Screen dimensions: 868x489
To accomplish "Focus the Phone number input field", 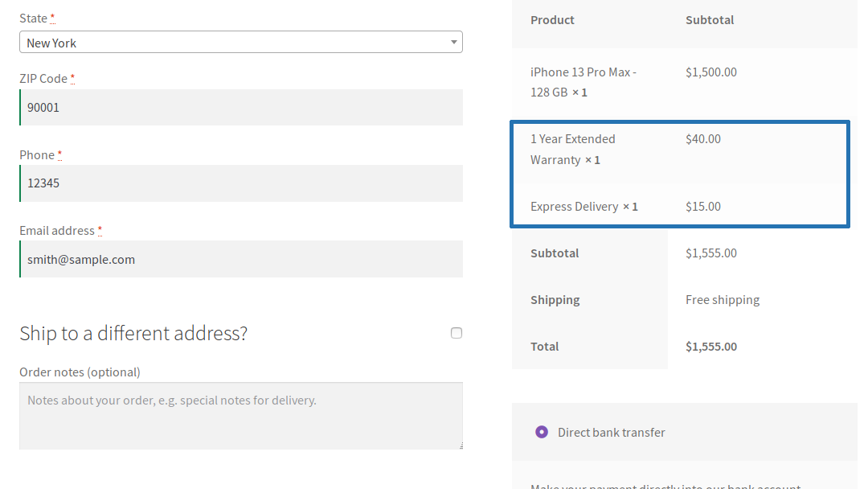I will [241, 183].
